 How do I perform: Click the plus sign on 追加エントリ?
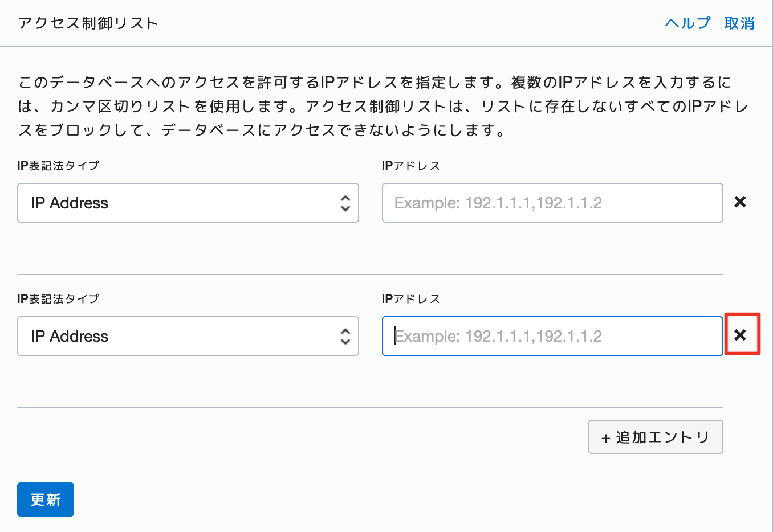coord(605,438)
